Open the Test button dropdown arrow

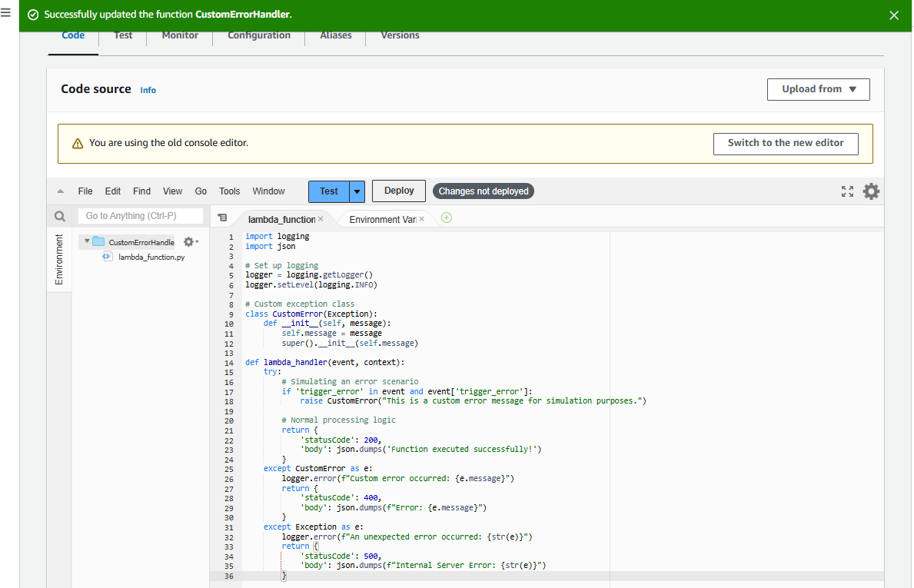[x=356, y=191]
